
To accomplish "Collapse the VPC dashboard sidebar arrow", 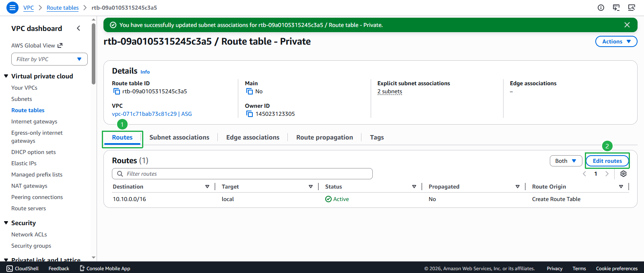I will [x=78, y=28].
